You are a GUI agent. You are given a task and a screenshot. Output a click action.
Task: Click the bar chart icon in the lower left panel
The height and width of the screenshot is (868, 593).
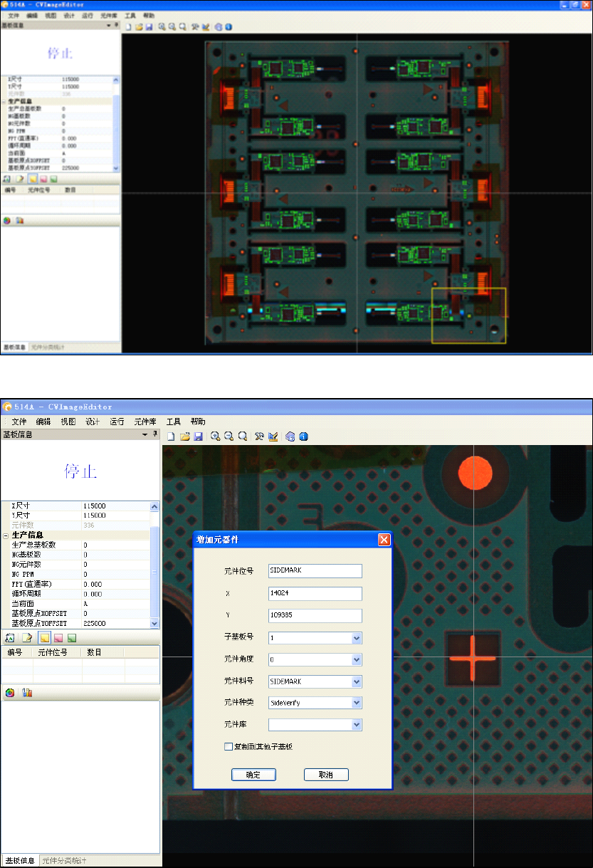(x=28, y=693)
